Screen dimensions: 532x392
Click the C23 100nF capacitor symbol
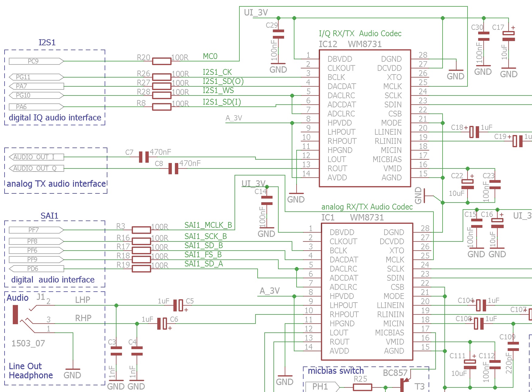pos(495,184)
